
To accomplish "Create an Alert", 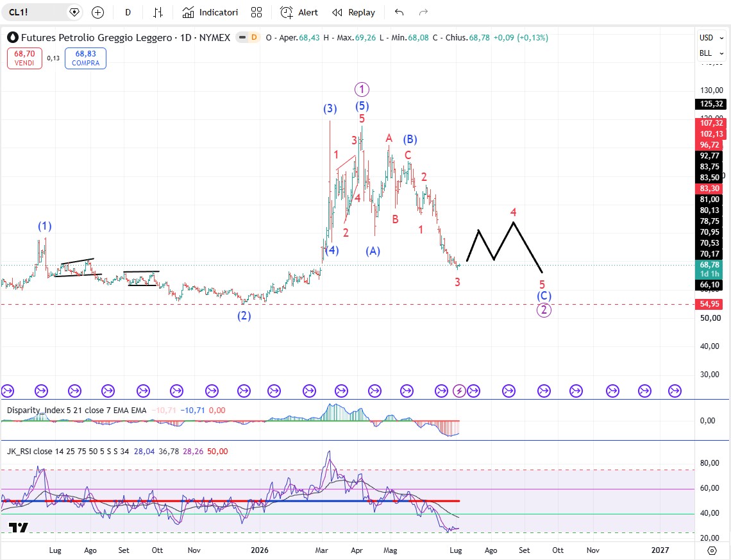I will pyautogui.click(x=299, y=13).
